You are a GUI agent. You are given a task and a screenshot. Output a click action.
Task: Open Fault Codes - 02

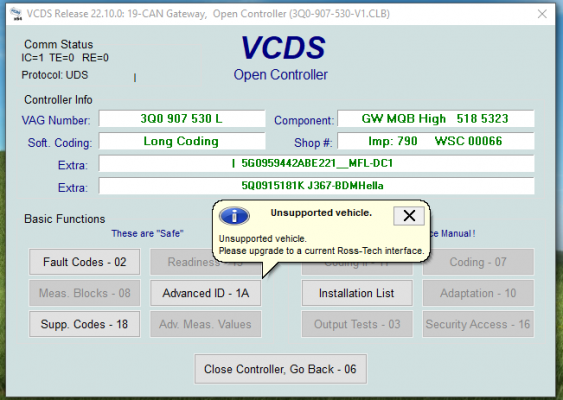[84, 262]
